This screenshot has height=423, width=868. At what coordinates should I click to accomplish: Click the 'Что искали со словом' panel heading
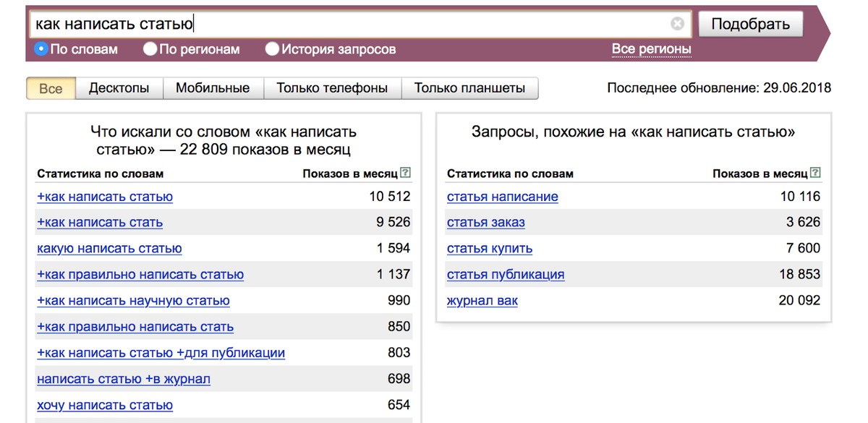pyautogui.click(x=224, y=141)
